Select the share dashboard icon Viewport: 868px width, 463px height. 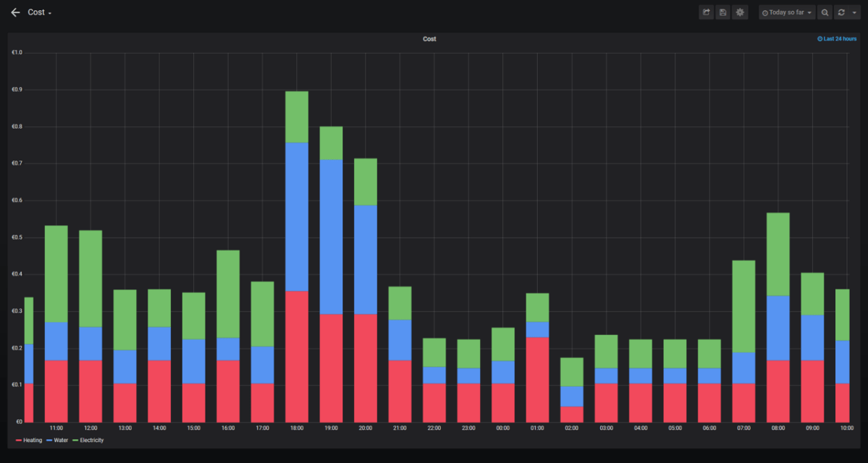[706, 12]
